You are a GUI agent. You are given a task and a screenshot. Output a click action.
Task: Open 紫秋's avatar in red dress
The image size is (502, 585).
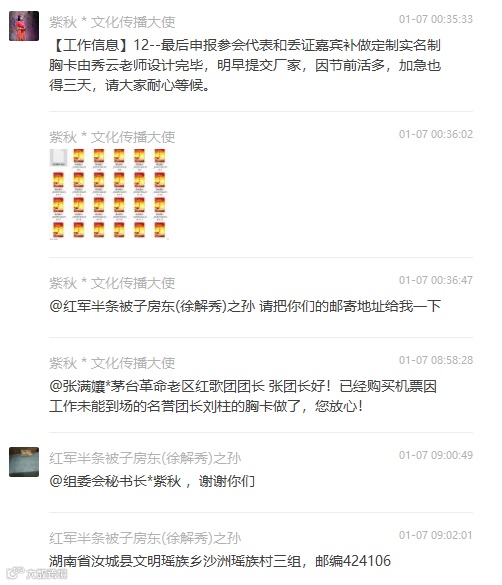point(24,26)
